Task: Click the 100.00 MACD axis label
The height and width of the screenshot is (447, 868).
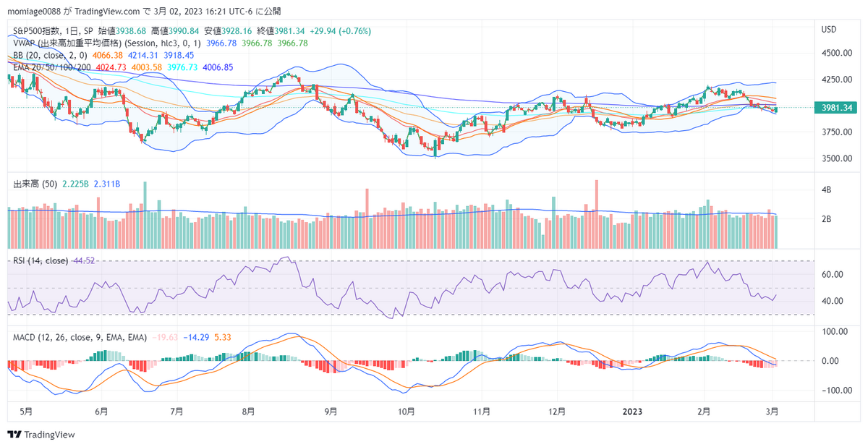Action: pyautogui.click(x=834, y=332)
